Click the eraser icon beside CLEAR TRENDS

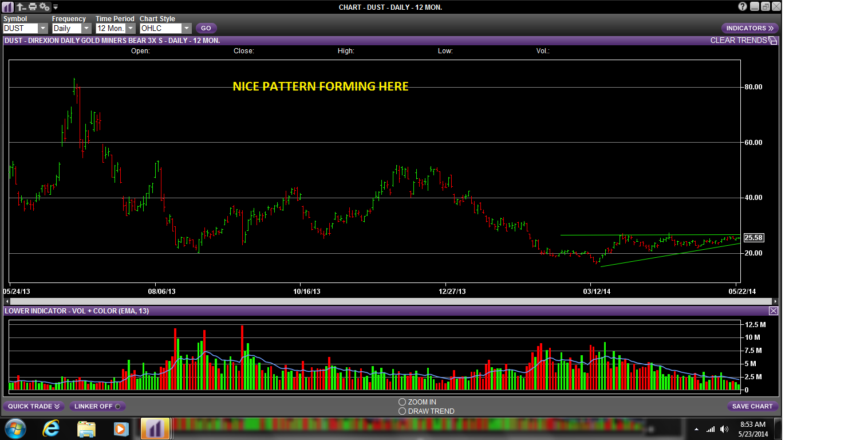click(x=773, y=41)
